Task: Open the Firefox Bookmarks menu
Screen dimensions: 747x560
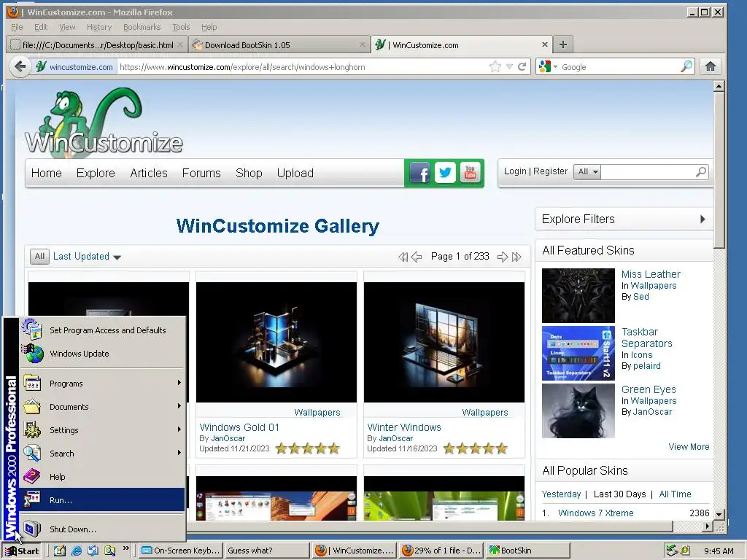Action: tap(142, 27)
